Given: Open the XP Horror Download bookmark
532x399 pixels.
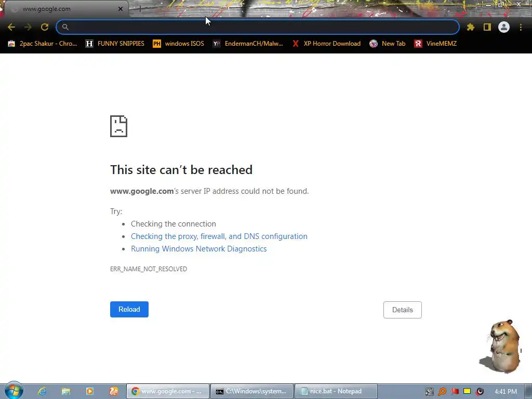Looking at the screenshot, I should (326, 44).
